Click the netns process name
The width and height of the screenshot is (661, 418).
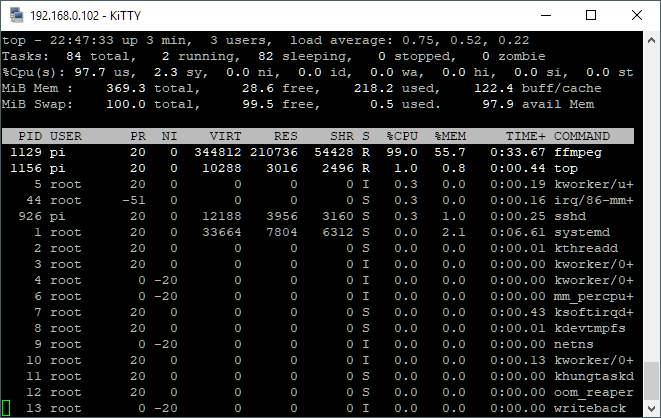coord(574,344)
